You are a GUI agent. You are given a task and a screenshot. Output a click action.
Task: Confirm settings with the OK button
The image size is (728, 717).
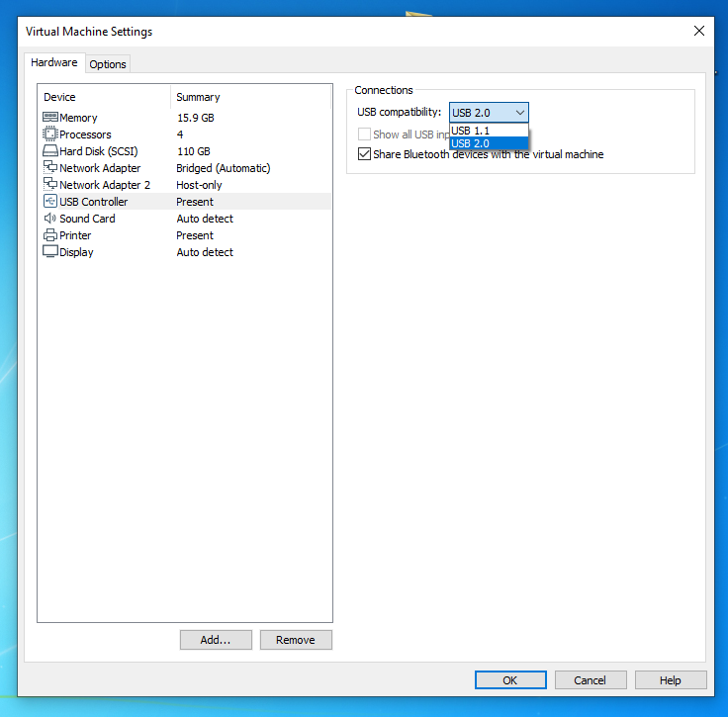[x=509, y=680]
